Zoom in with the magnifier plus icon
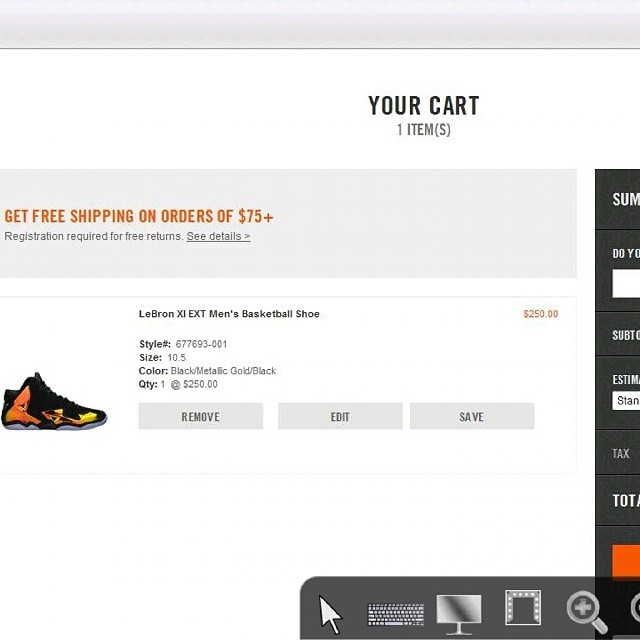Image resolution: width=640 pixels, height=640 pixels. tap(586, 611)
